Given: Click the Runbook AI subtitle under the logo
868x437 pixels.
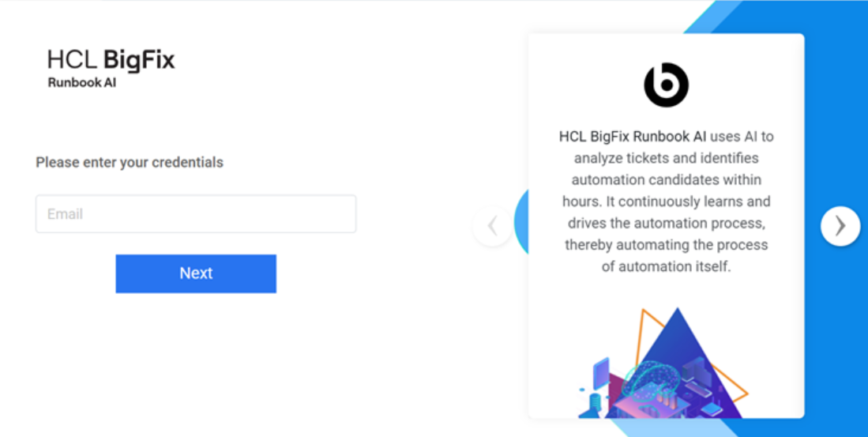Looking at the screenshot, I should [x=81, y=82].
